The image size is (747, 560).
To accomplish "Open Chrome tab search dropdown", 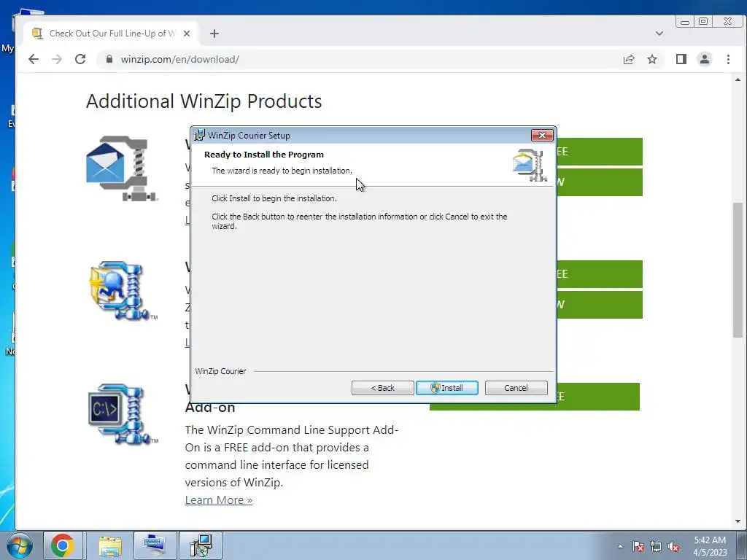I will [659, 34].
